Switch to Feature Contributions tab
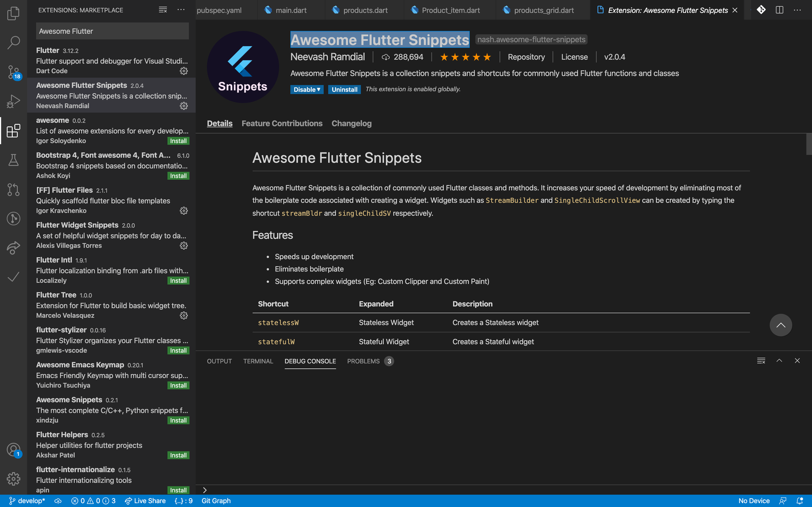812x507 pixels. pos(282,123)
